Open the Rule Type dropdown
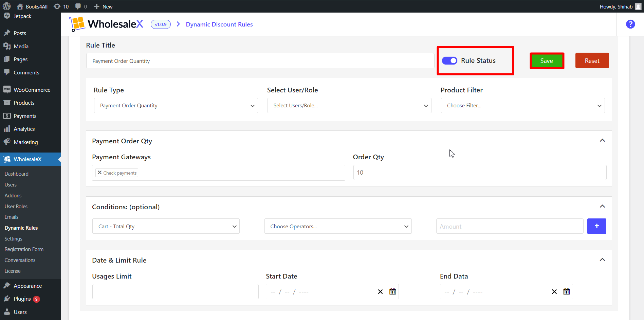Viewport: 644px width, 320px height. coord(176,106)
